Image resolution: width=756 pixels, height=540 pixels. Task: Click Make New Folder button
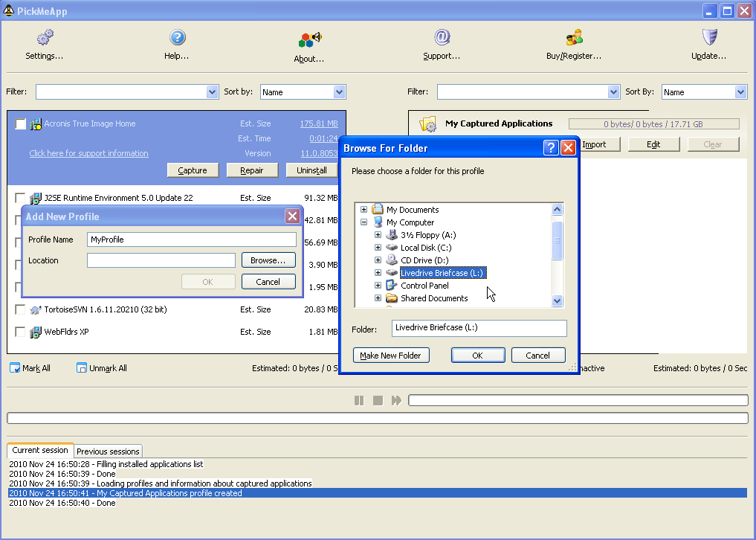(391, 356)
